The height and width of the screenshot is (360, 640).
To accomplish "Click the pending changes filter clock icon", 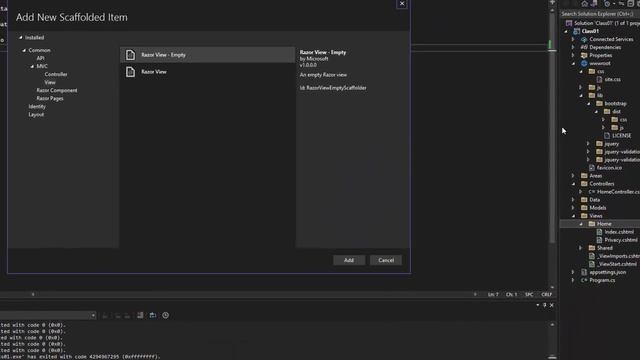I will 607,4.
